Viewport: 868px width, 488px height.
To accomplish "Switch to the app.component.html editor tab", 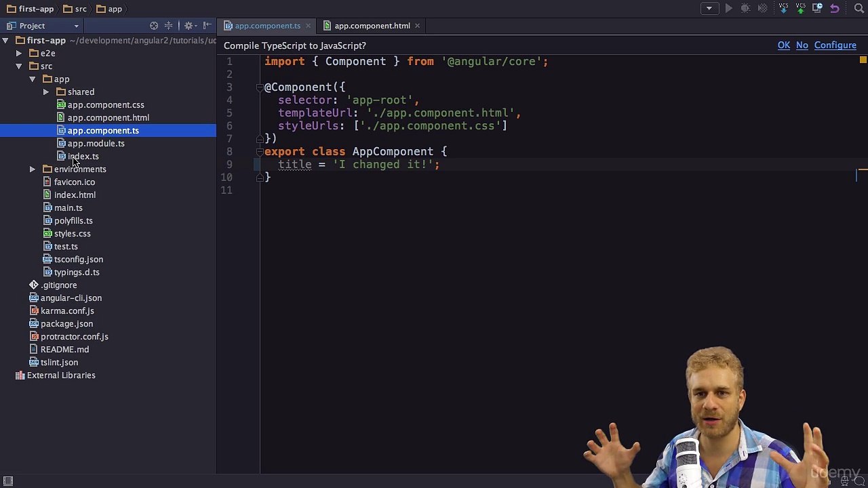I will point(372,26).
